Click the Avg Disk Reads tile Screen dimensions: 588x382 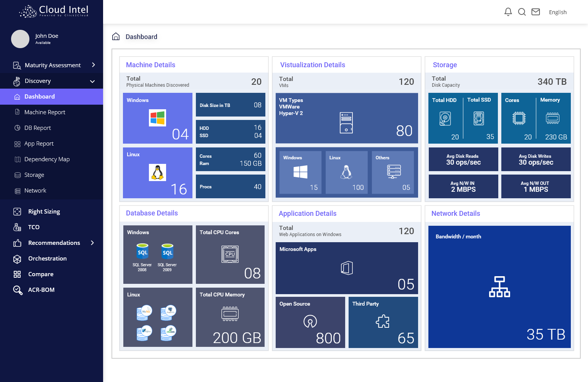coord(464,159)
